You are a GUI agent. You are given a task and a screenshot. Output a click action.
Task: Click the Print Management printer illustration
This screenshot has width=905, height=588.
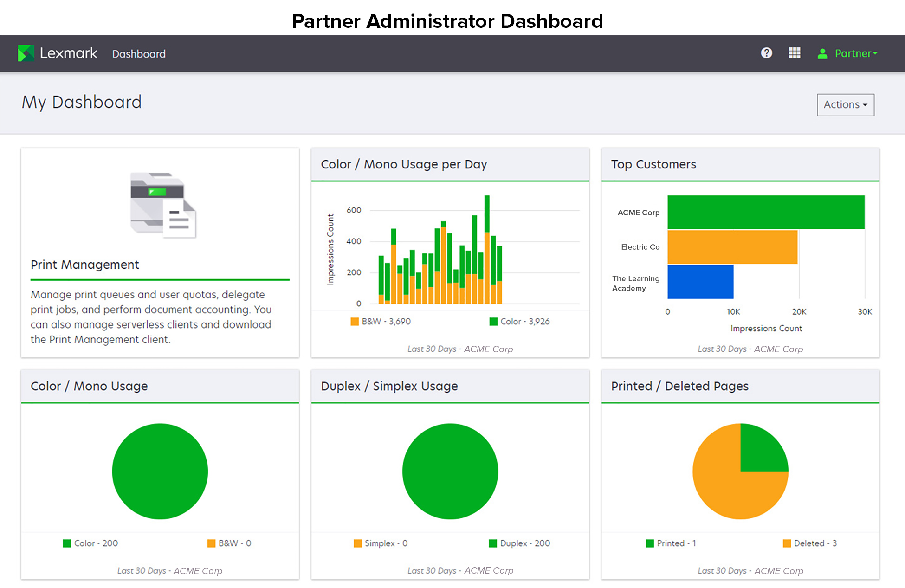(x=163, y=205)
